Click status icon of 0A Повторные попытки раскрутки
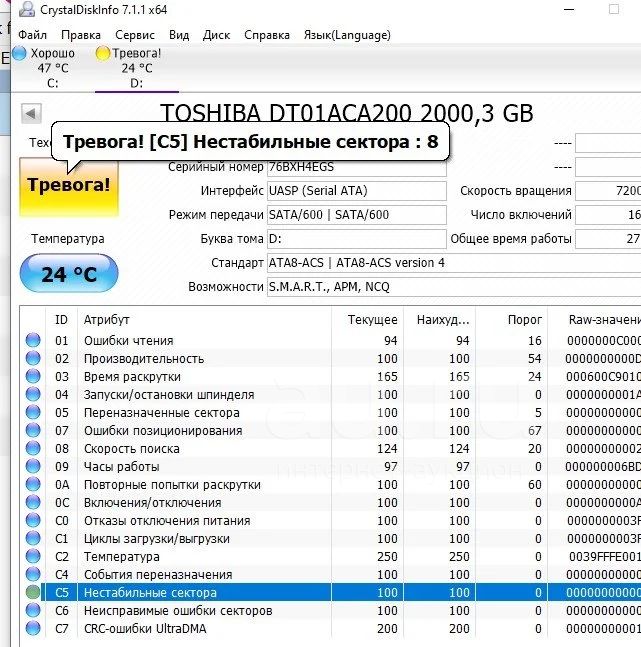Image resolution: width=641 pixels, height=647 pixels. [33, 484]
